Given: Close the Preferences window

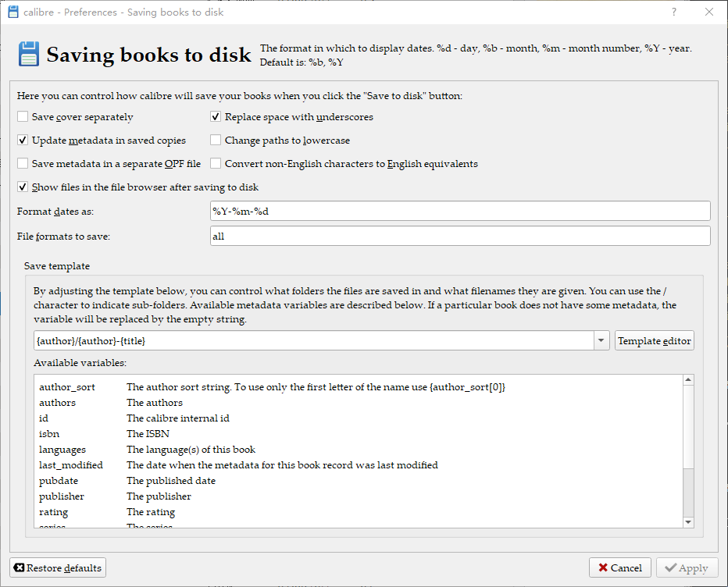Looking at the screenshot, I should pyautogui.click(x=709, y=12).
